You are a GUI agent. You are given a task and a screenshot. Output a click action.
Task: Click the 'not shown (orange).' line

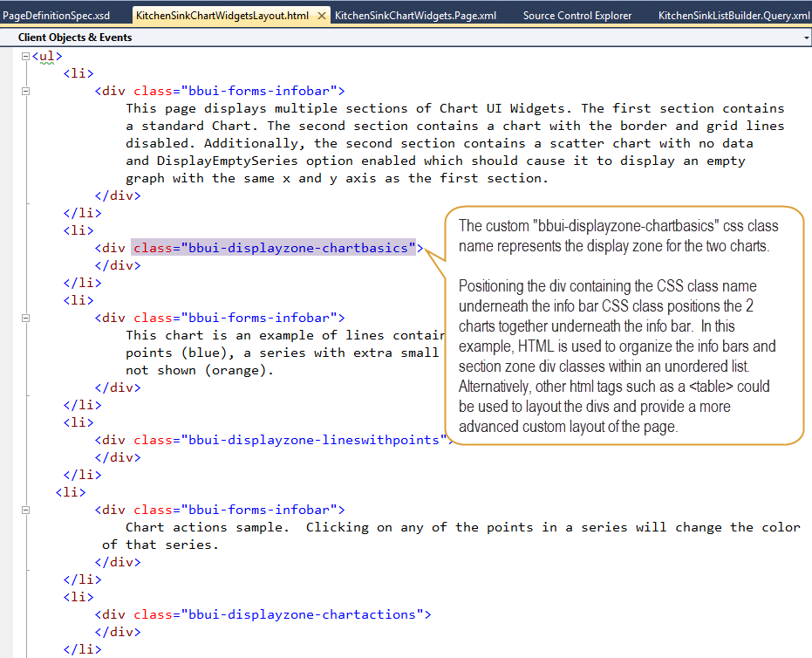pos(200,370)
